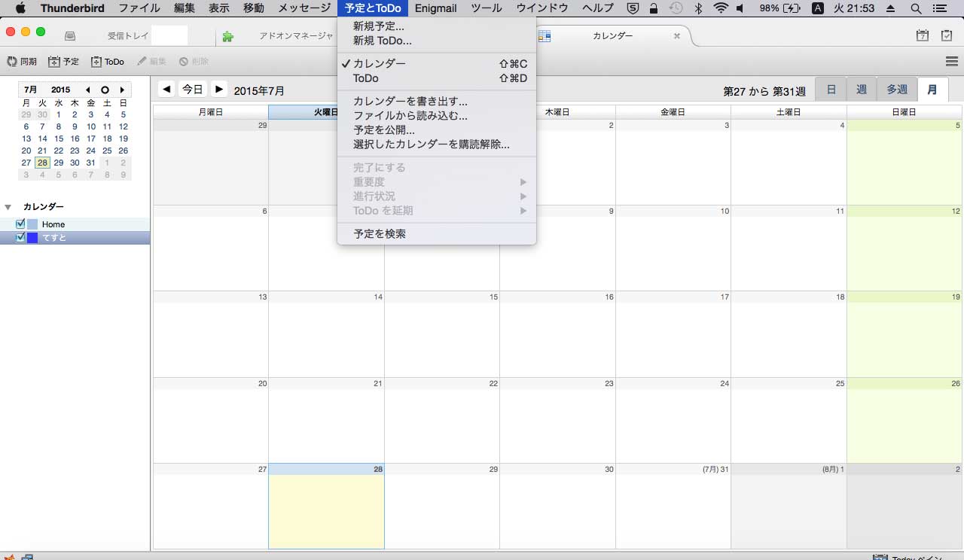Click the 同期 sync toolbar icon
Viewport: 964px width, 560px height.
pyautogui.click(x=12, y=62)
